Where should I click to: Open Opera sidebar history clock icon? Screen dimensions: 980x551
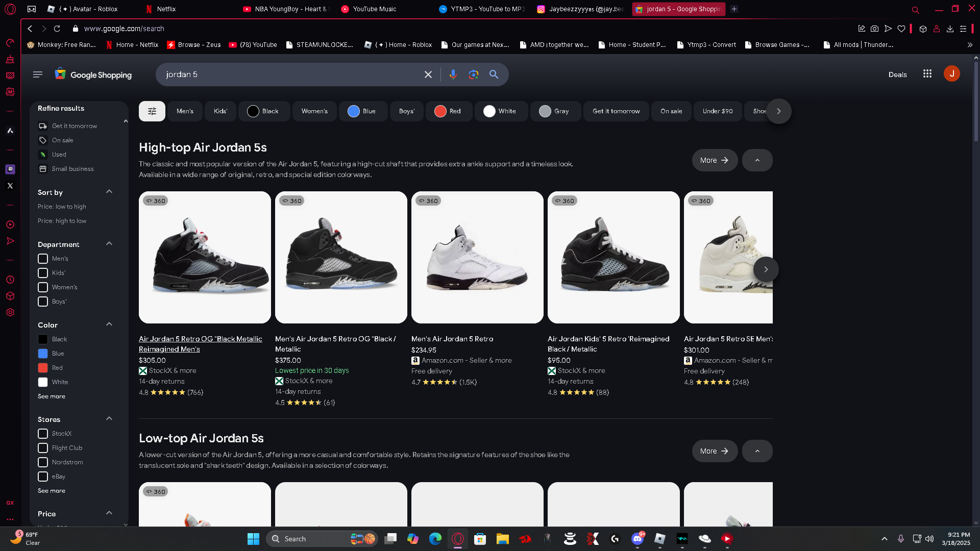tap(10, 280)
